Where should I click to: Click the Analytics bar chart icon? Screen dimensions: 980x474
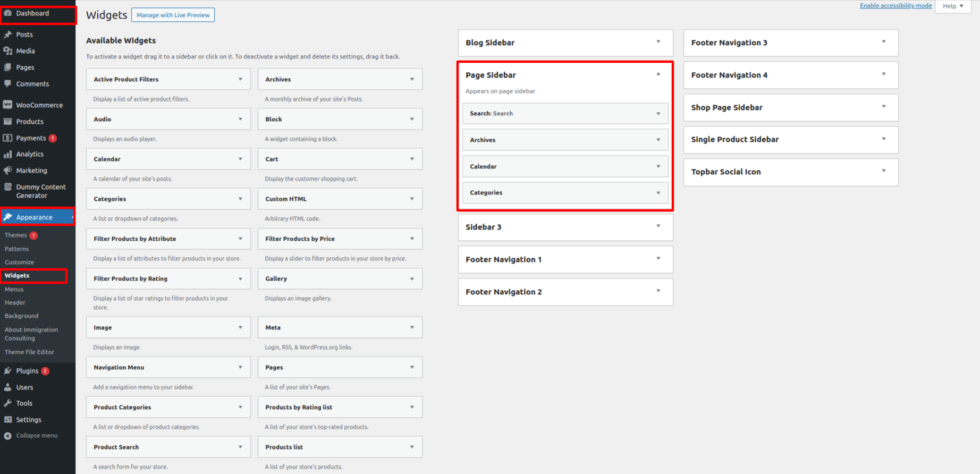pos(7,154)
